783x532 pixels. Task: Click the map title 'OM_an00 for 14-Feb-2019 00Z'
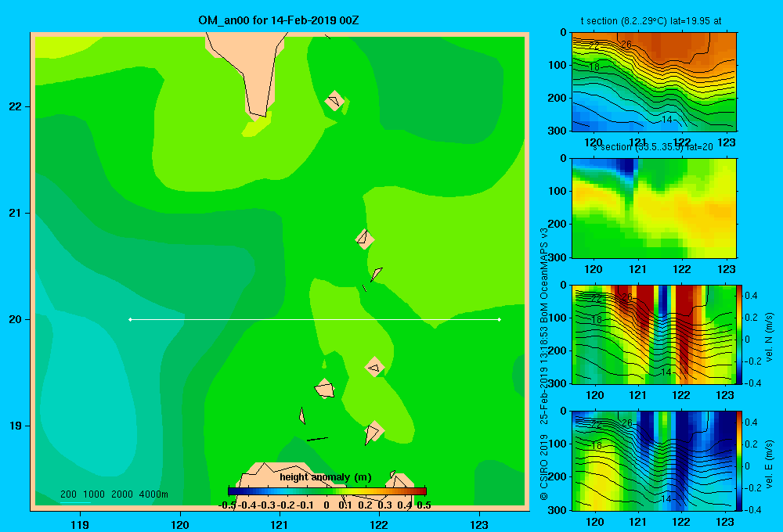(x=278, y=20)
